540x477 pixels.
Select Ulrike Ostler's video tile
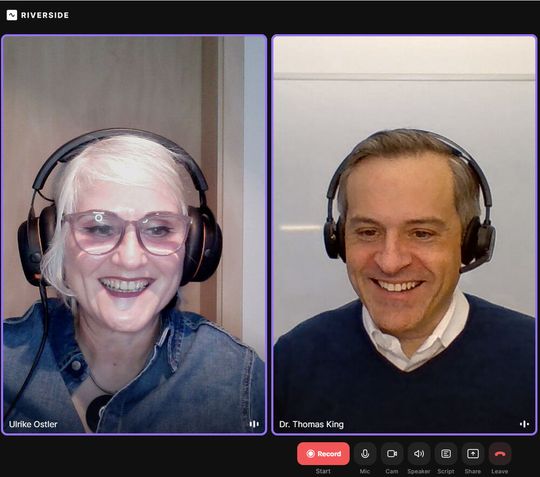click(x=134, y=235)
